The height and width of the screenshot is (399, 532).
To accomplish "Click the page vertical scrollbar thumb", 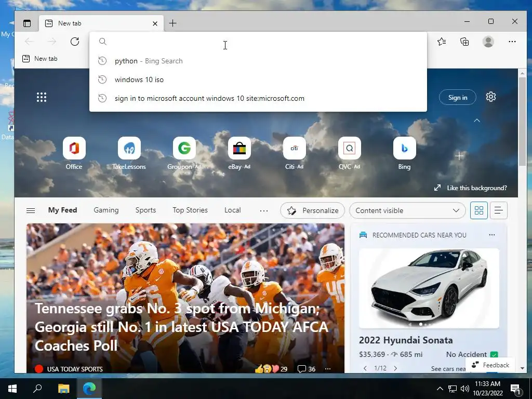I will point(522,122).
